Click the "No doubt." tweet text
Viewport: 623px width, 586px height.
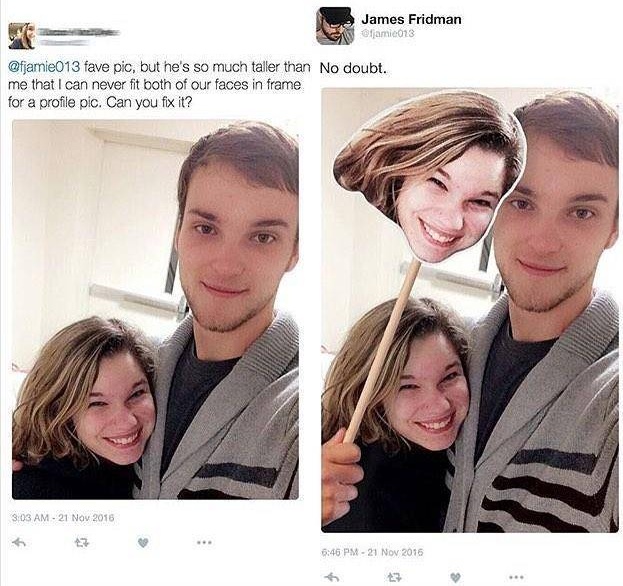pyautogui.click(x=352, y=69)
